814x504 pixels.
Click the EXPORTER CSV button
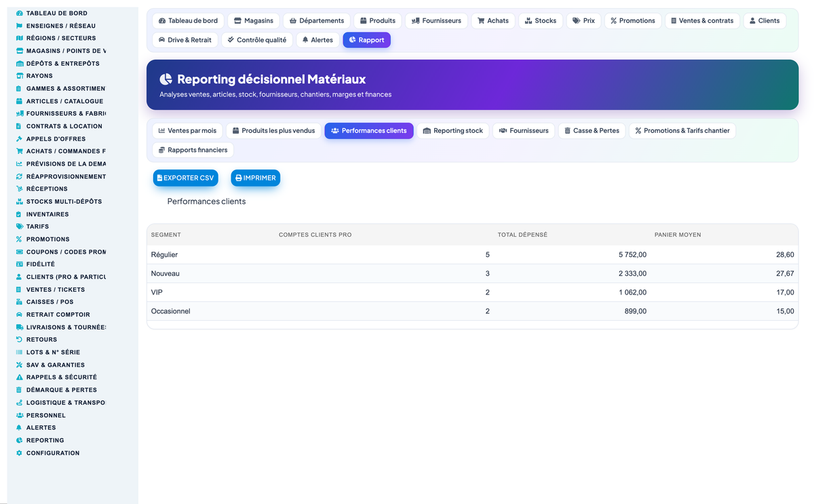186,178
